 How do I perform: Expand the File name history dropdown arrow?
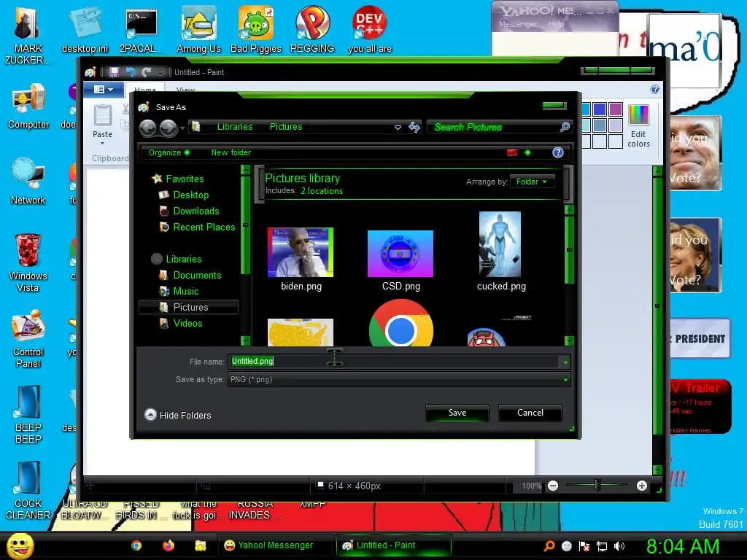[565, 362]
